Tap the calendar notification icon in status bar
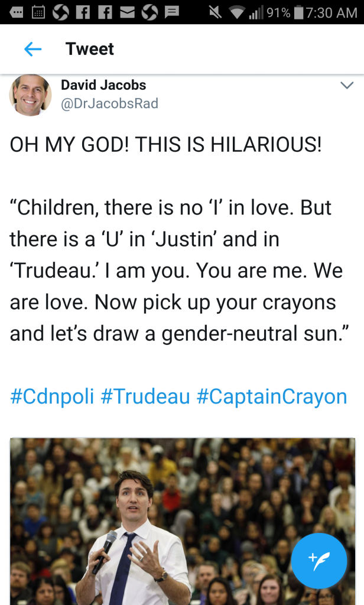This screenshot has width=364, height=605. click(x=38, y=12)
